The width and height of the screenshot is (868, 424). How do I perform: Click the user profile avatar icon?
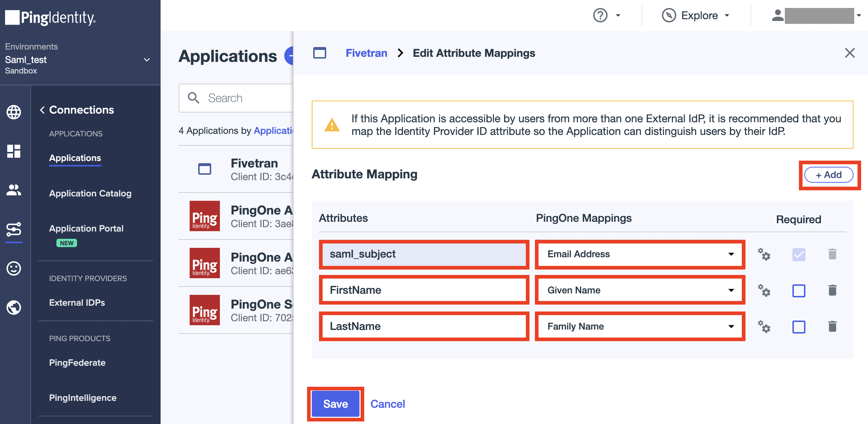coord(778,16)
